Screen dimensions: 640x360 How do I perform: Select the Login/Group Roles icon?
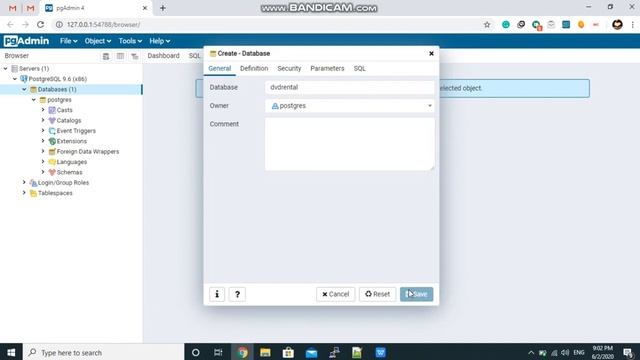tap(33, 183)
